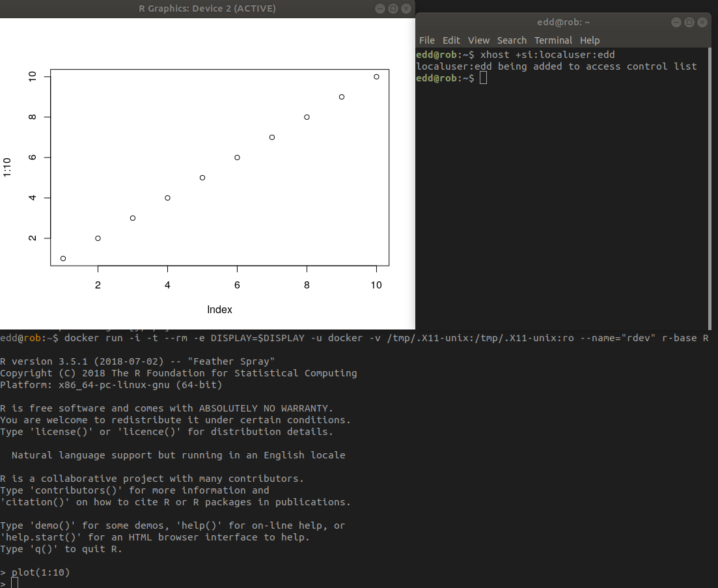Click the x-axis tick label 6
The image size is (718, 588).
coord(237,285)
